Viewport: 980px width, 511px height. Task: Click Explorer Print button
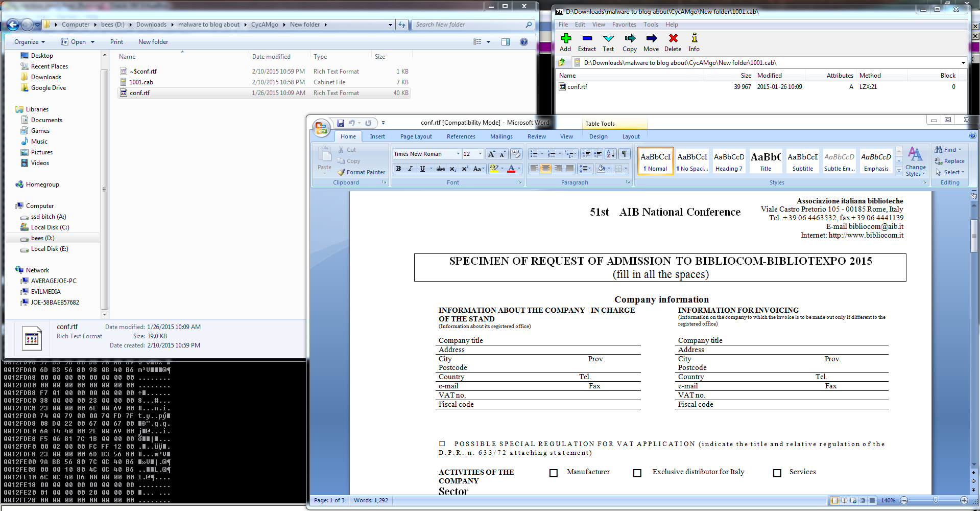coord(116,42)
